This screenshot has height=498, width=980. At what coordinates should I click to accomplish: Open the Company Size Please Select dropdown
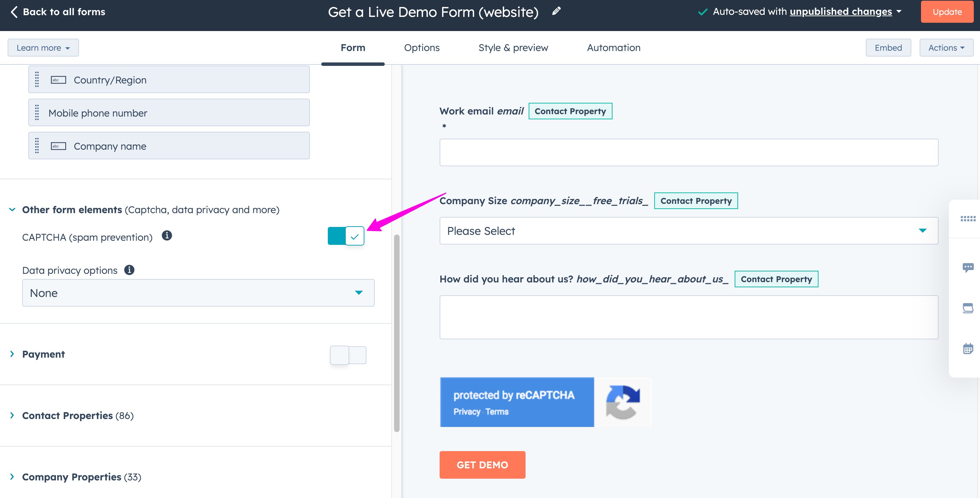click(x=688, y=231)
